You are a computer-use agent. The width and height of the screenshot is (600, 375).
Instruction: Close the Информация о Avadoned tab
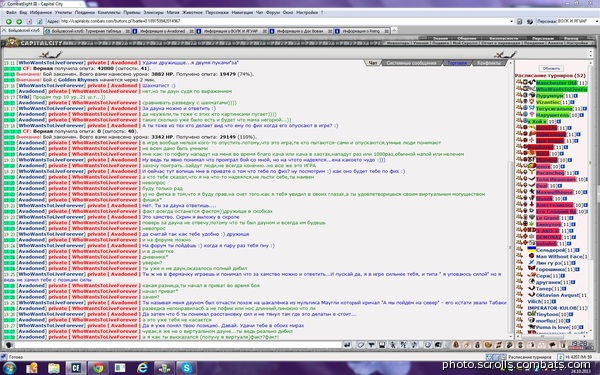(x=192, y=31)
